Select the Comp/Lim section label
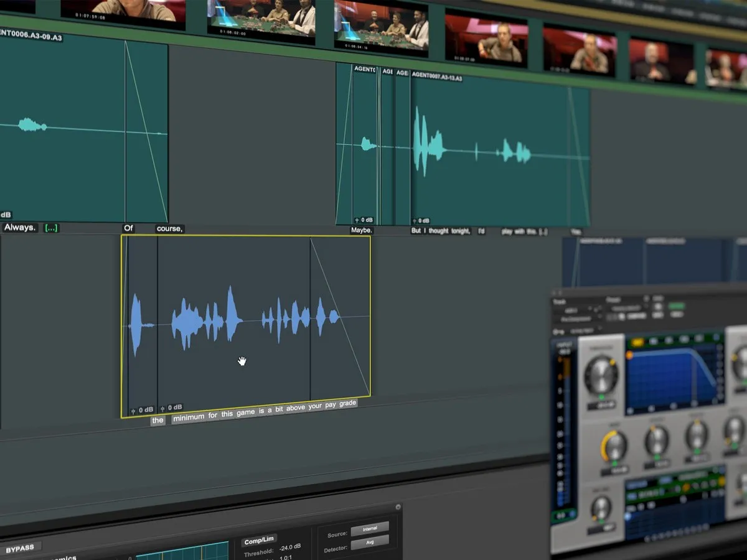 click(x=259, y=541)
